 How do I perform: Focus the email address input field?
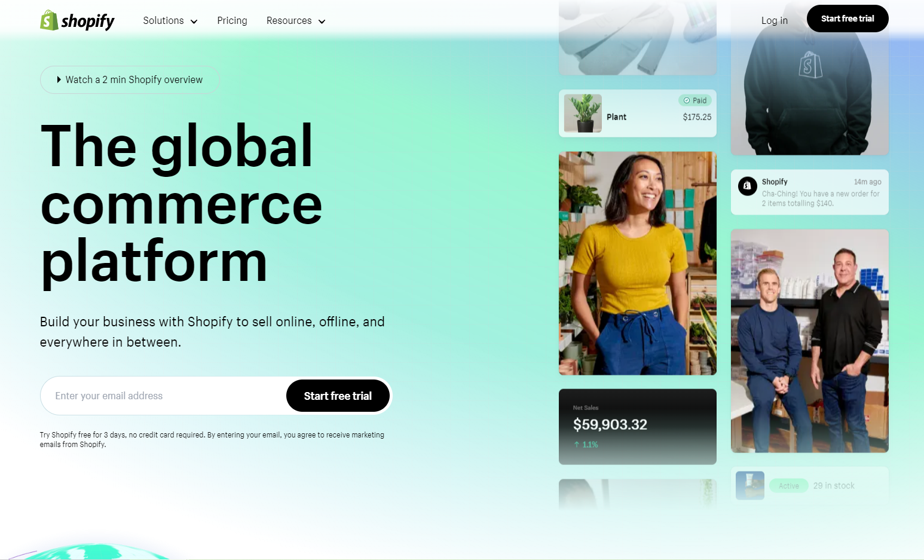pos(163,396)
